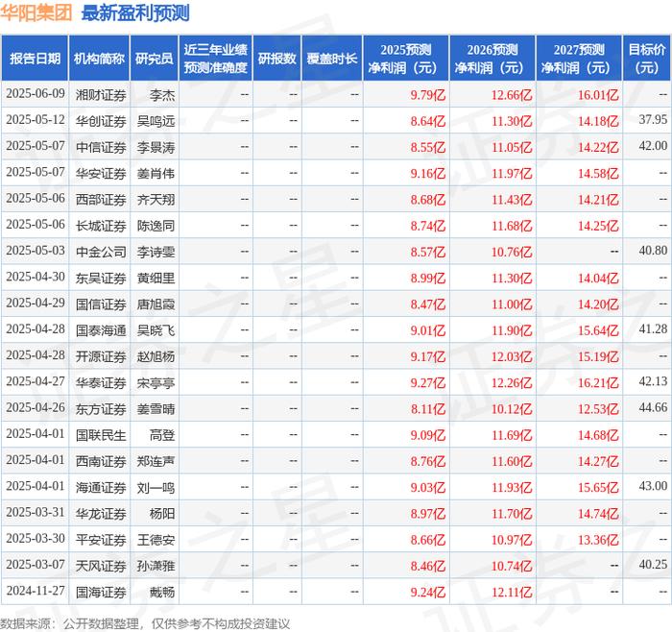Click analyst name 郑连声

pyautogui.click(x=156, y=461)
